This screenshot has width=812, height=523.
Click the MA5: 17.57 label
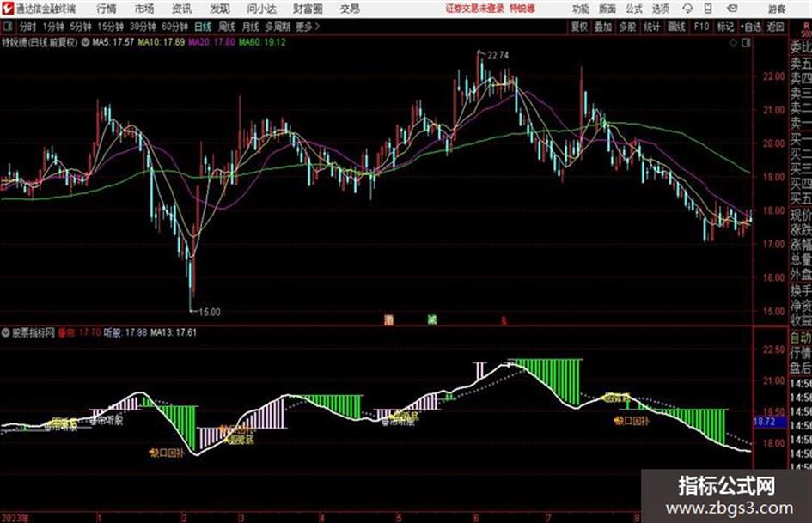113,42
